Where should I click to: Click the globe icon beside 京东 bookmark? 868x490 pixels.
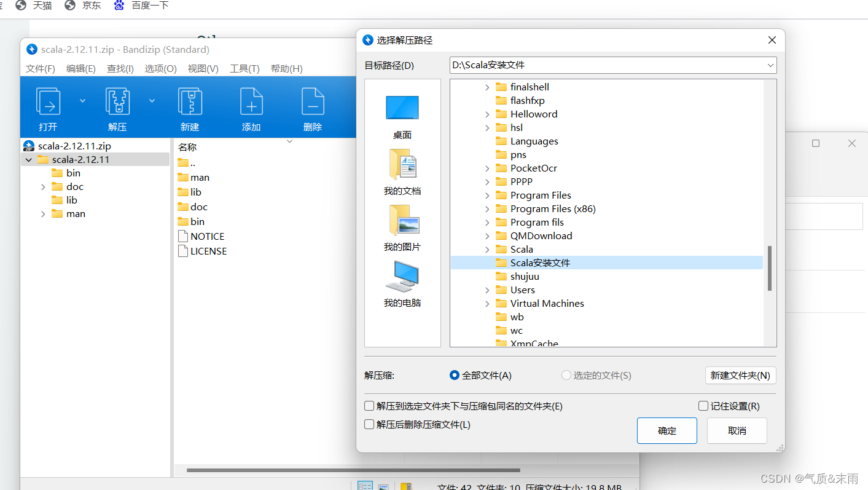tap(70, 6)
